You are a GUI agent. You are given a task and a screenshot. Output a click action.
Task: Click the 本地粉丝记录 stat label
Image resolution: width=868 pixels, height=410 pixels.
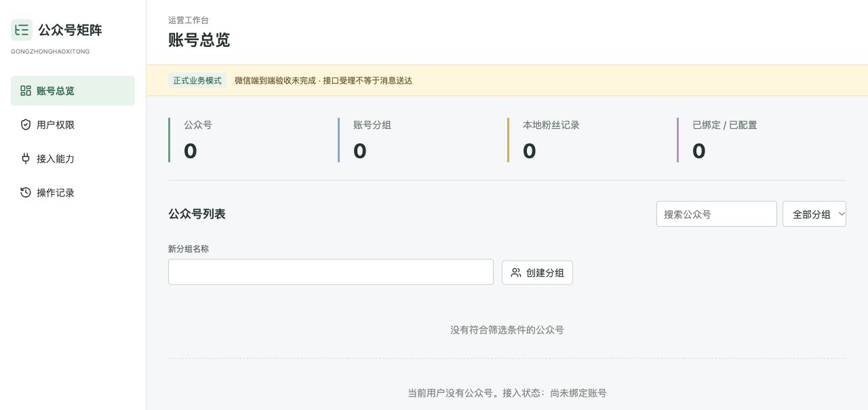[x=551, y=125]
